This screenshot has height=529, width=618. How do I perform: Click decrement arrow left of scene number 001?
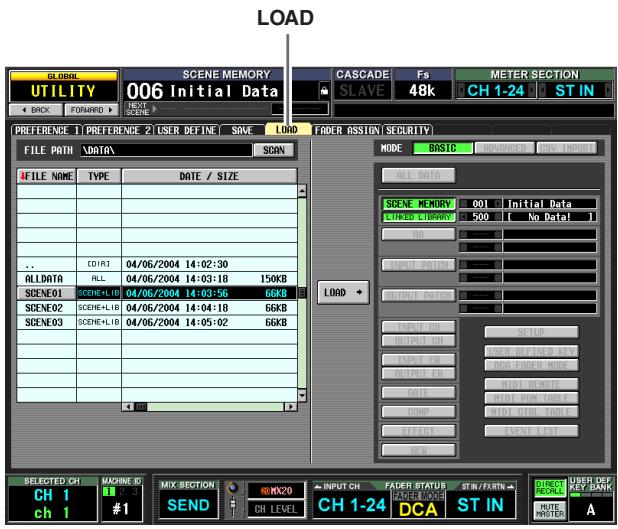pos(464,204)
